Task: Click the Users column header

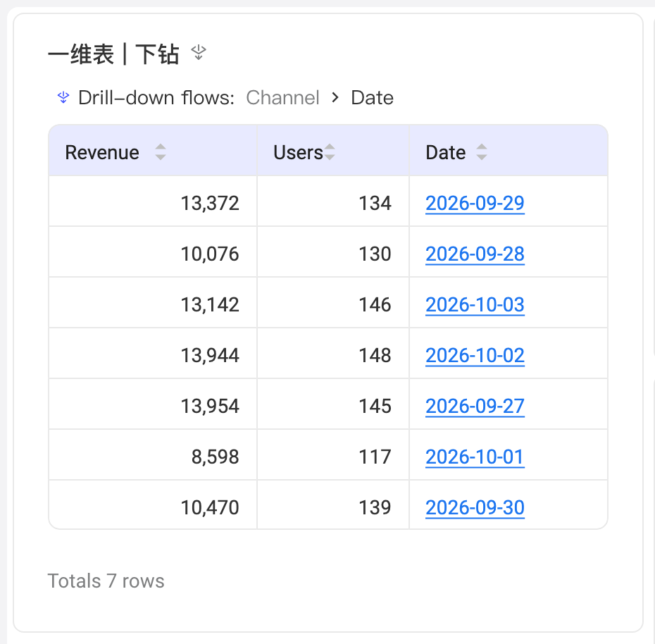Action: [x=333, y=151]
